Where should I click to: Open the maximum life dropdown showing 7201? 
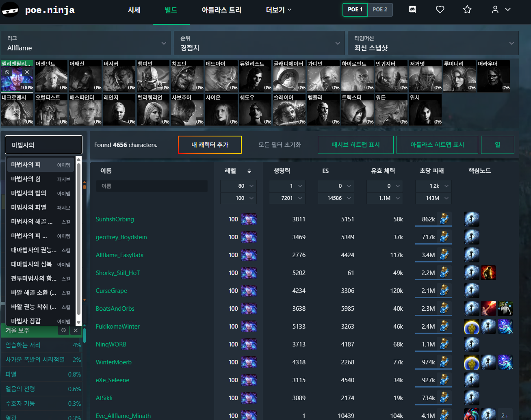tap(287, 198)
